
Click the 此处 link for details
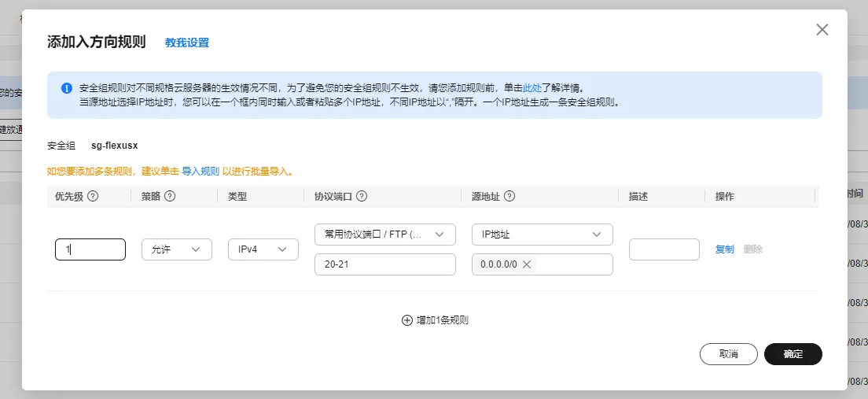coord(532,88)
